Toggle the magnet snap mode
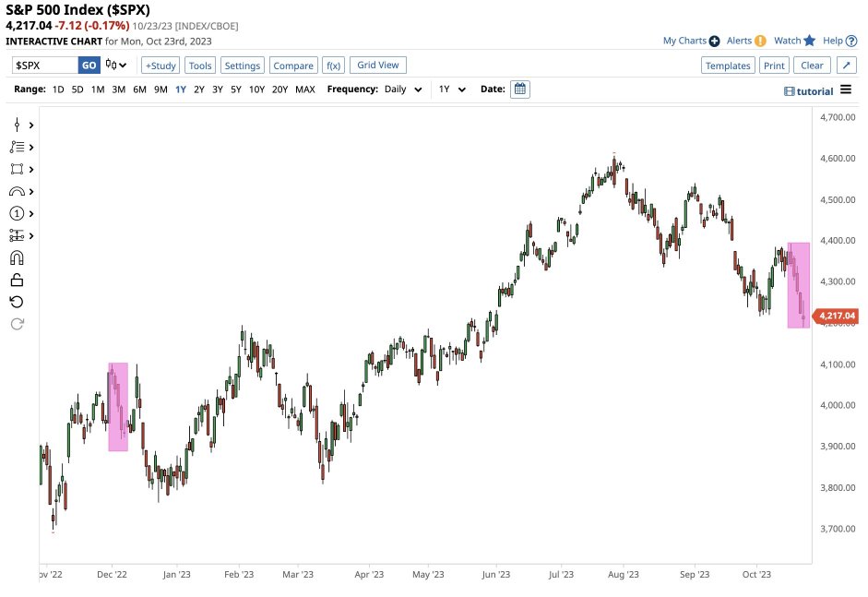The height and width of the screenshot is (597, 868). 17,258
